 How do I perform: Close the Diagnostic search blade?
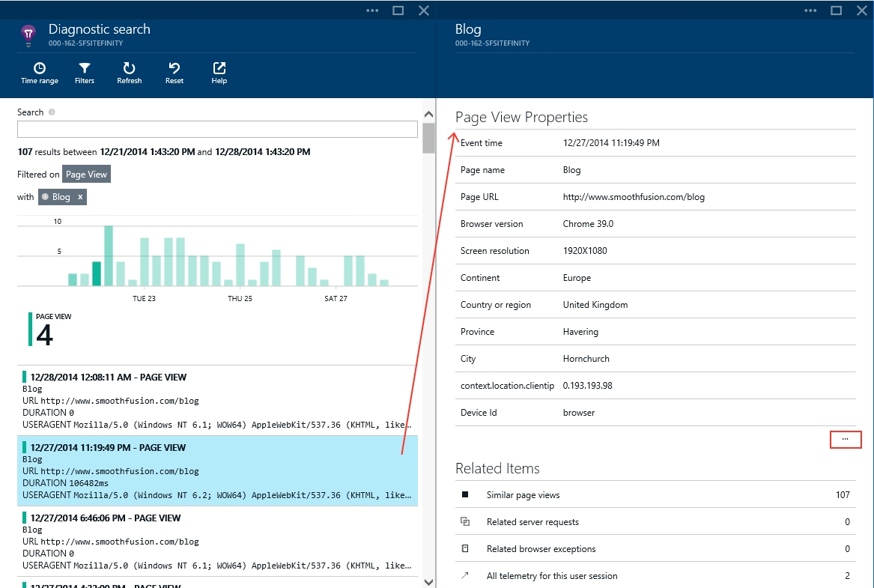(424, 10)
